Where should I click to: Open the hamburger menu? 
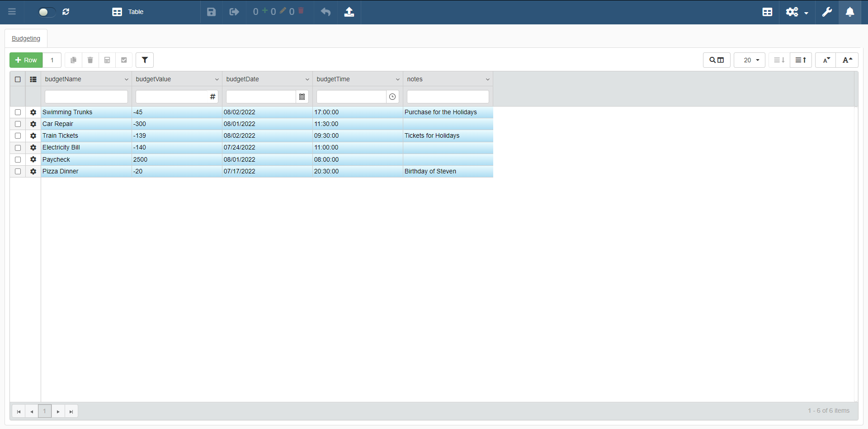click(x=12, y=12)
